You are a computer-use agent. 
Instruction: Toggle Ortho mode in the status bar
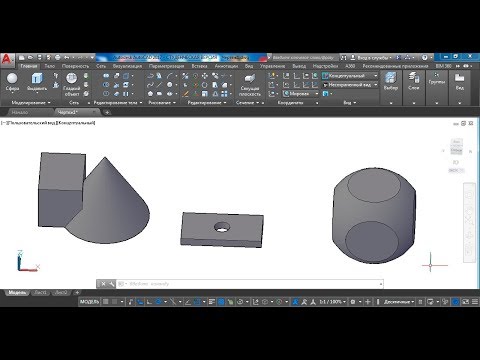[x=149, y=302]
